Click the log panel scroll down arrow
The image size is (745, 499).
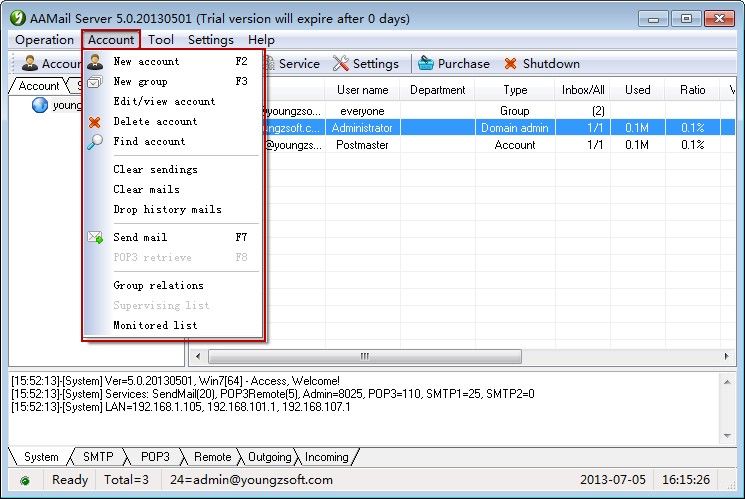click(x=727, y=436)
